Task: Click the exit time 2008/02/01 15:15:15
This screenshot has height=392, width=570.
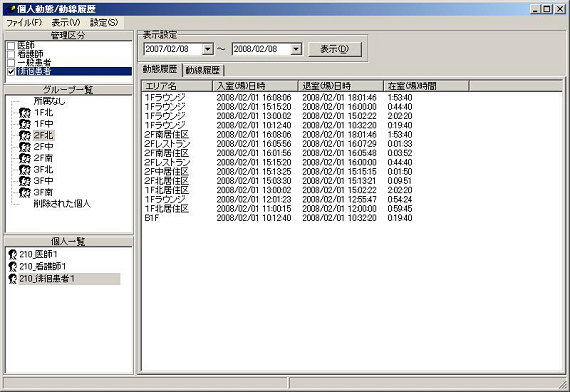Action: click(339, 172)
